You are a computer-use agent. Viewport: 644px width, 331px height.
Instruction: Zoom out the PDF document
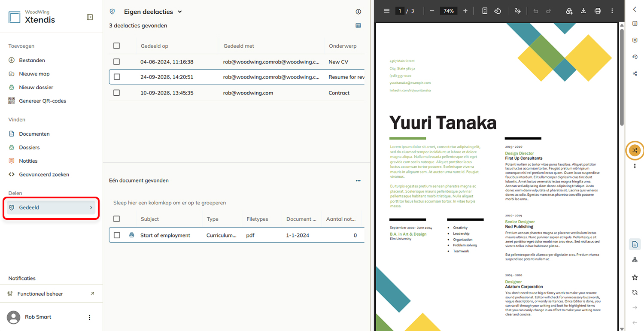click(x=432, y=11)
